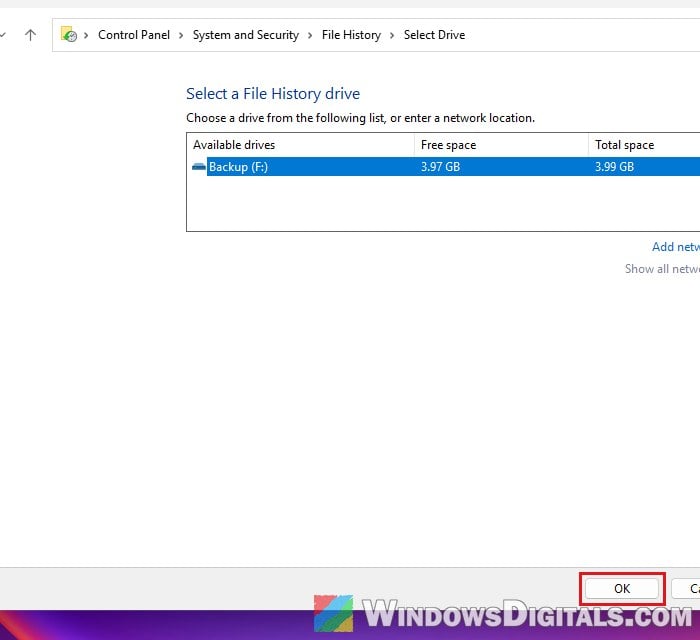Click the Backup (F:) drive icon

click(199, 167)
